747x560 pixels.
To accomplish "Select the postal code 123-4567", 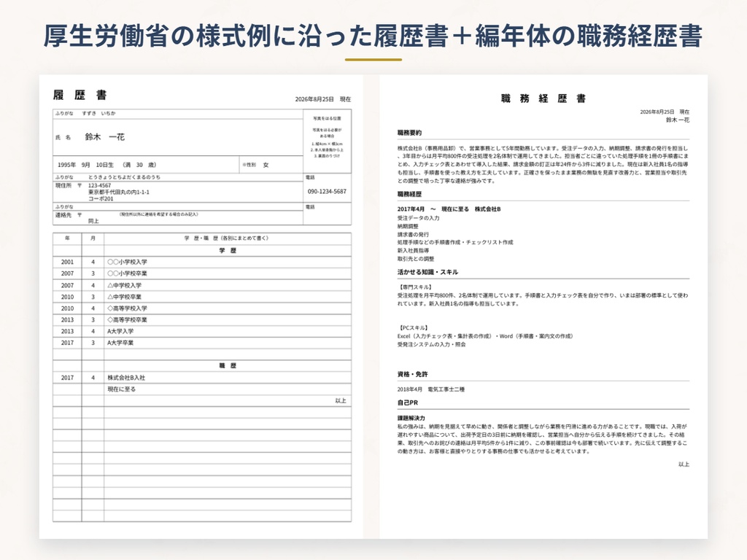I will click(x=99, y=185).
